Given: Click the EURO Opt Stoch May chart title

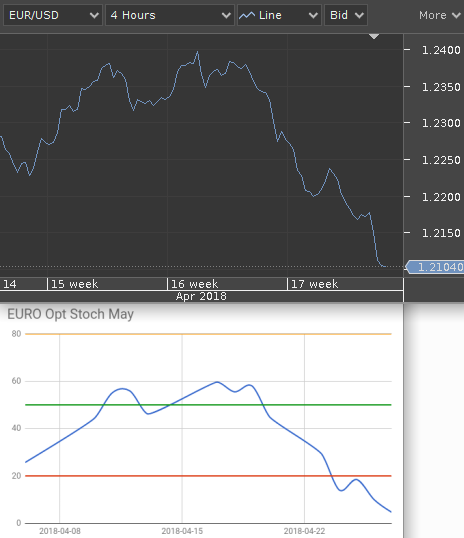Looking at the screenshot, I should 70,314.
